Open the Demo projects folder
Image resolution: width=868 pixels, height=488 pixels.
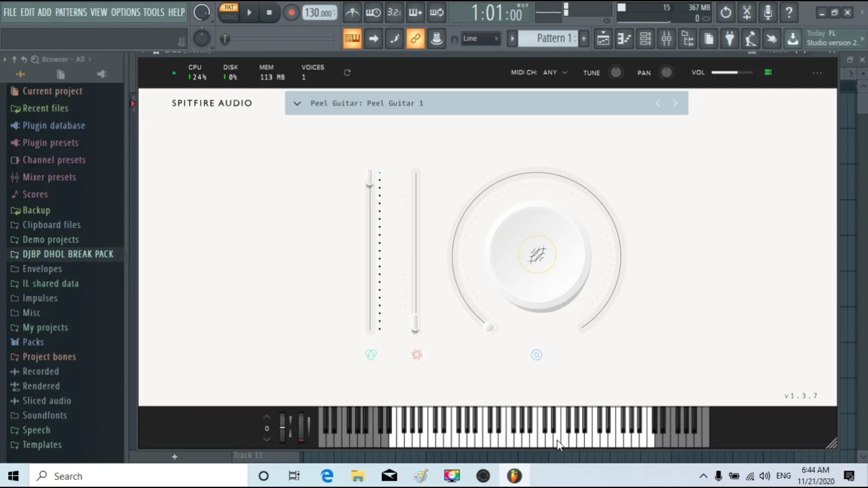click(x=50, y=239)
